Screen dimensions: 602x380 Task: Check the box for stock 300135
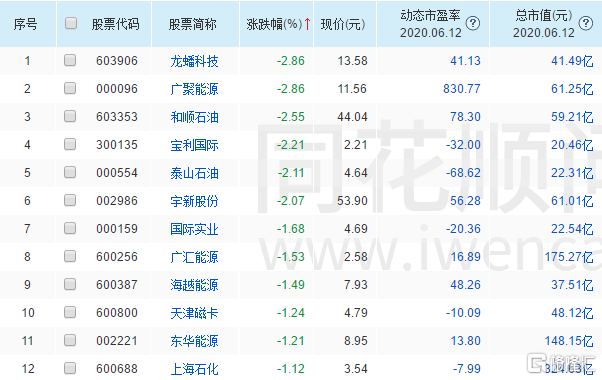70,144
